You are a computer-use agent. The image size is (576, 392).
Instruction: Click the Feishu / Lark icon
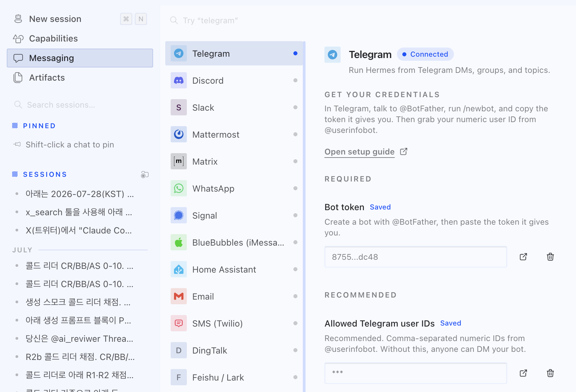point(179,377)
